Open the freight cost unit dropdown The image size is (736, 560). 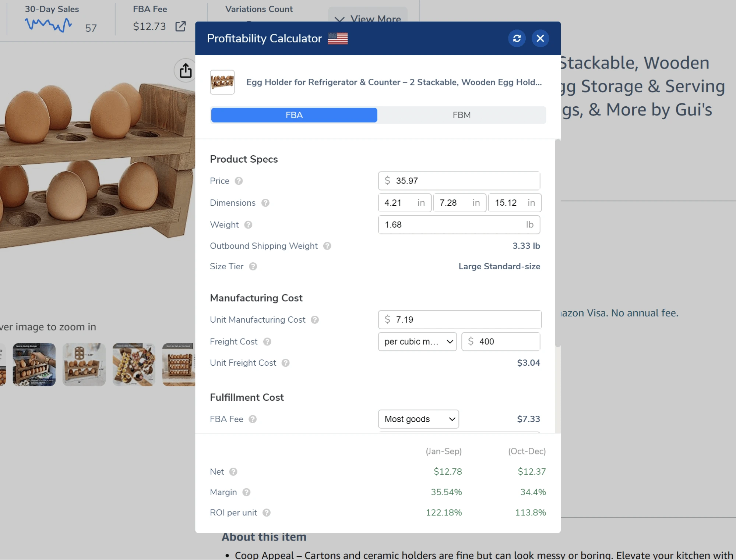pyautogui.click(x=417, y=342)
